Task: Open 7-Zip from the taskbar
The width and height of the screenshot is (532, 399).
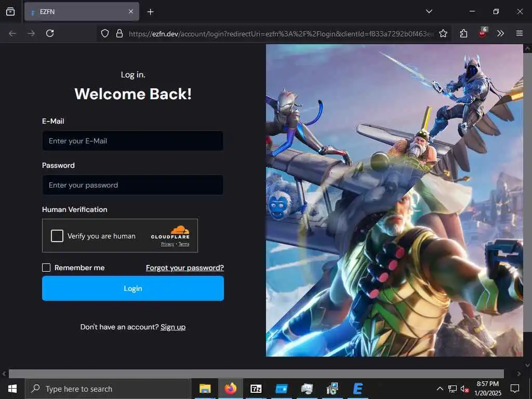Action: [x=256, y=389]
